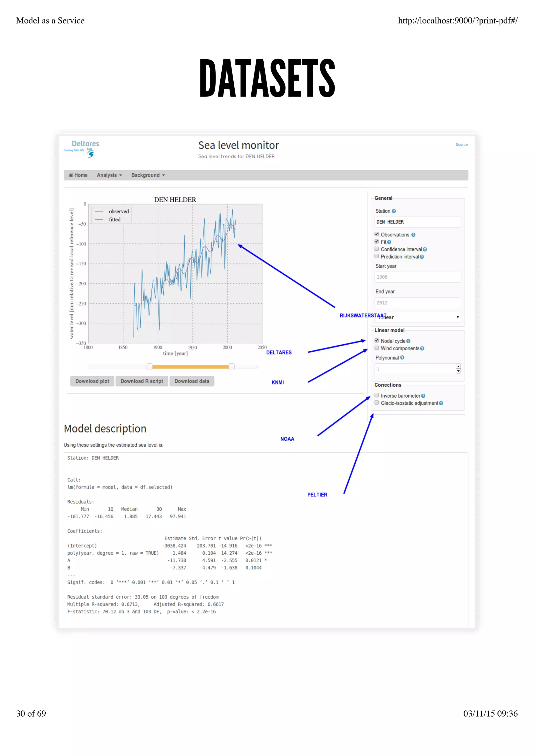Click the (Intercept) coefficient row
The width and height of the screenshot is (534, 756).
170,545
